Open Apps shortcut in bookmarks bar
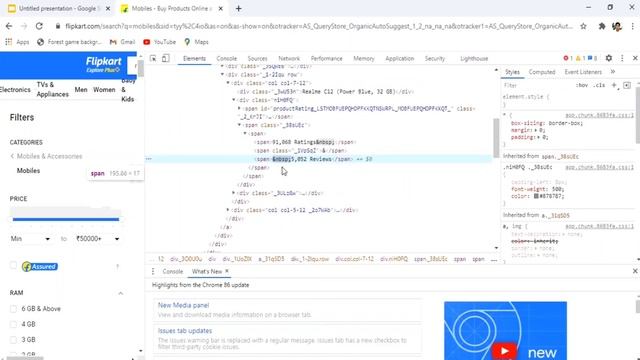This screenshot has height=360, width=640. click(x=17, y=42)
